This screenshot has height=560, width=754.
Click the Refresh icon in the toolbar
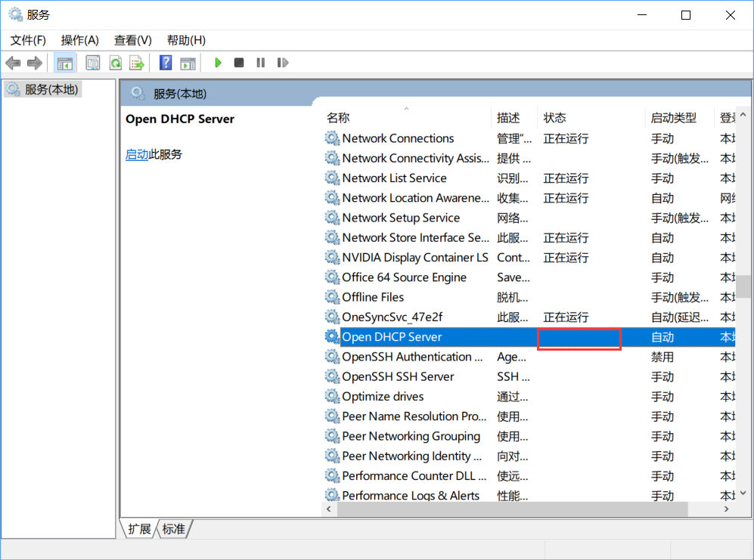[x=115, y=62]
